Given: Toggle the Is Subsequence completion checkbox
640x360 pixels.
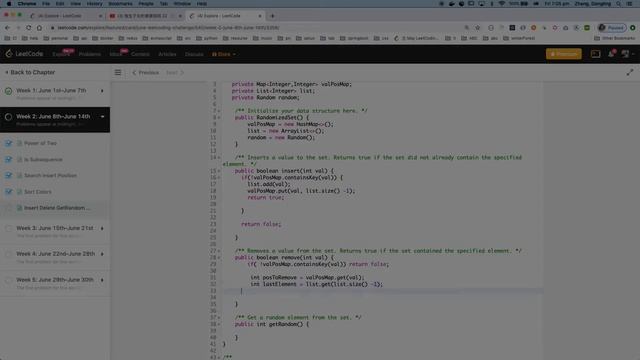Looking at the screenshot, I should tap(9, 160).
